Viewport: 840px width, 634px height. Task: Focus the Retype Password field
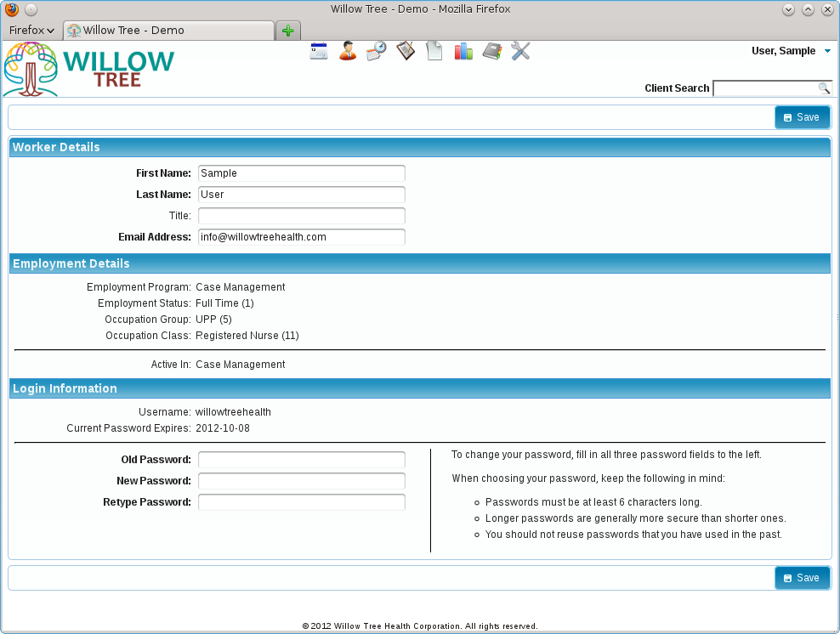302,502
